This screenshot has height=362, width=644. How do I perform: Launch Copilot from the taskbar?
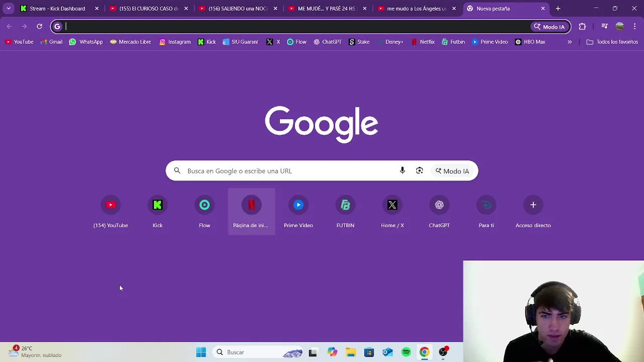click(x=332, y=352)
